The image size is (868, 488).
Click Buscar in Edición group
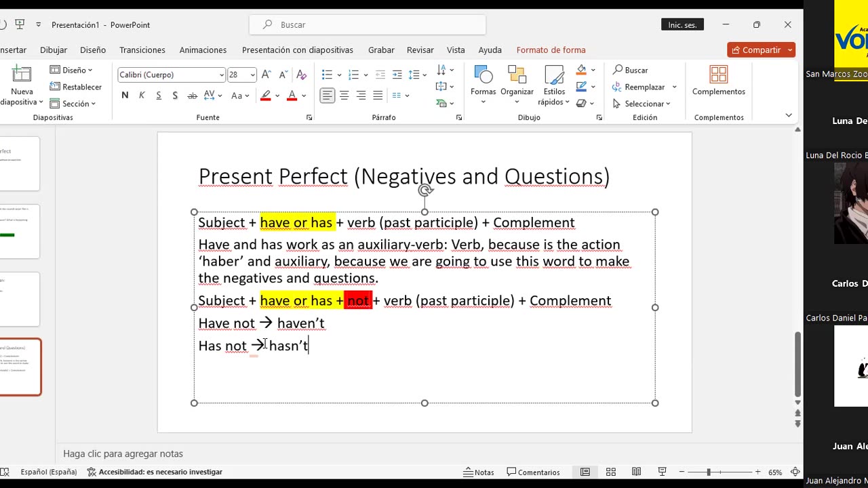coord(630,70)
